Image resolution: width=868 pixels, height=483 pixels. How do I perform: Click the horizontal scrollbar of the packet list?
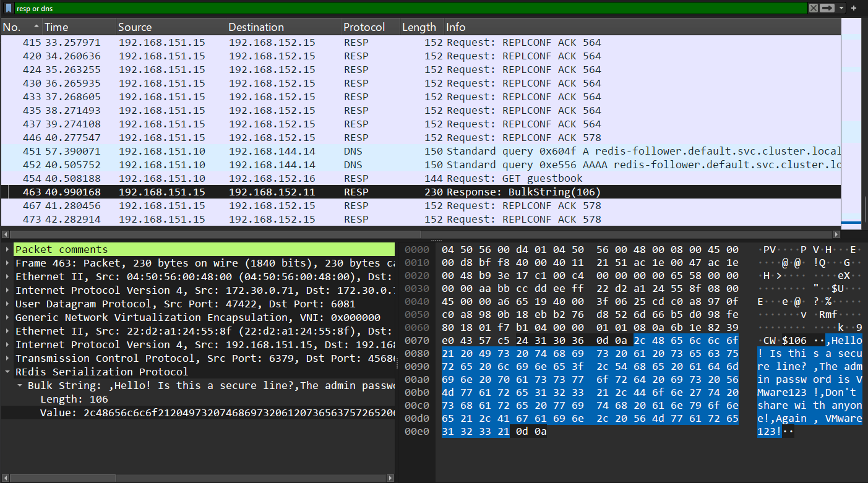215,234
